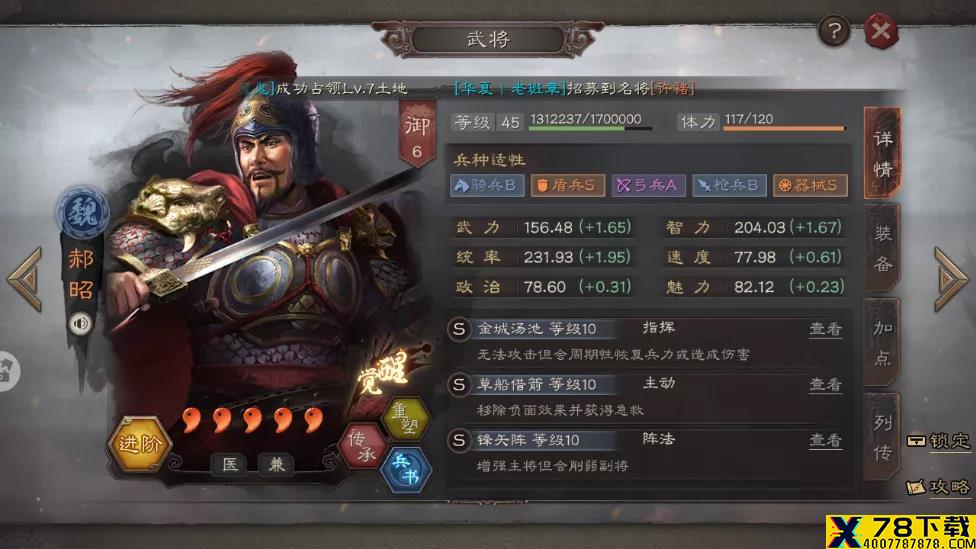The height and width of the screenshot is (549, 976).
Task: Select the 盾兵S troop type
Action: [x=567, y=185]
